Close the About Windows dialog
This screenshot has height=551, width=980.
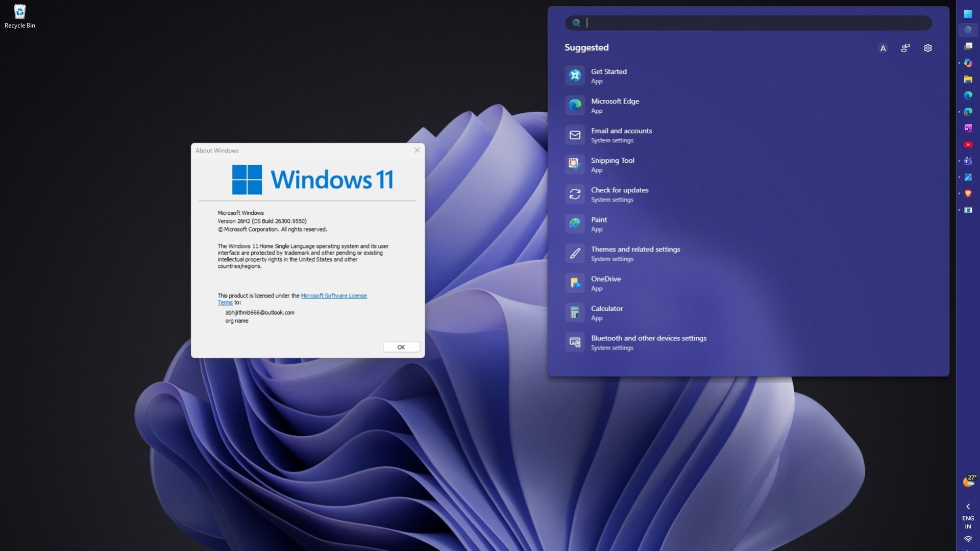pyautogui.click(x=417, y=150)
